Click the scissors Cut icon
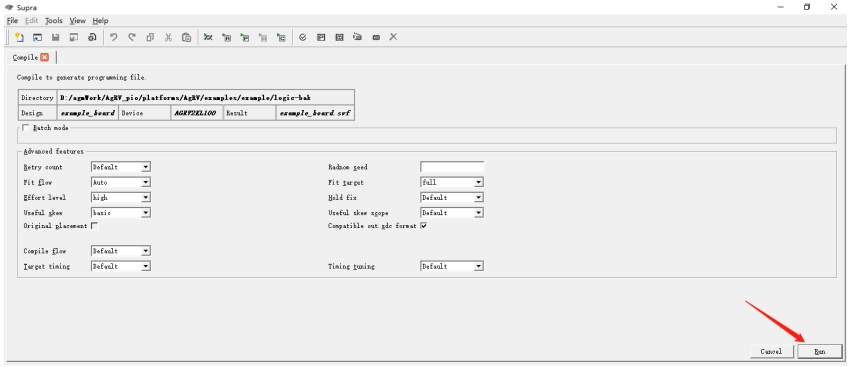The image size is (850, 367). coord(168,37)
